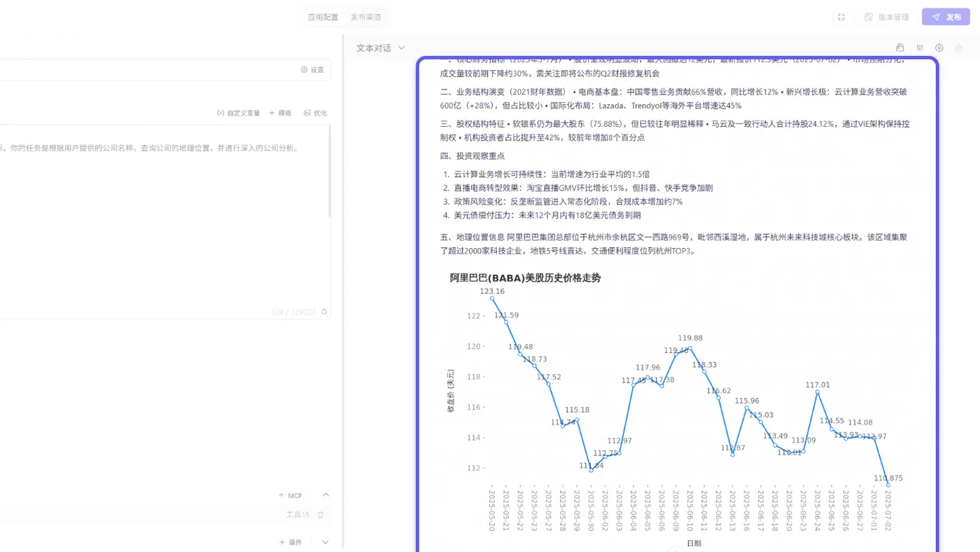The width and height of the screenshot is (980, 552).
Task: Open the parameter sliders icon in preview header
Action: click(x=920, y=48)
